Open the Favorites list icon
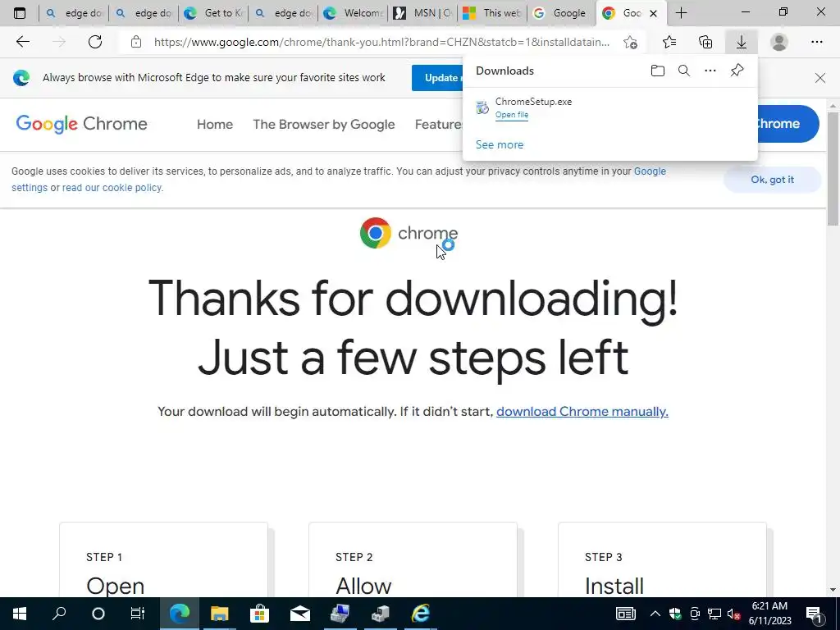The image size is (840, 630). [x=669, y=42]
